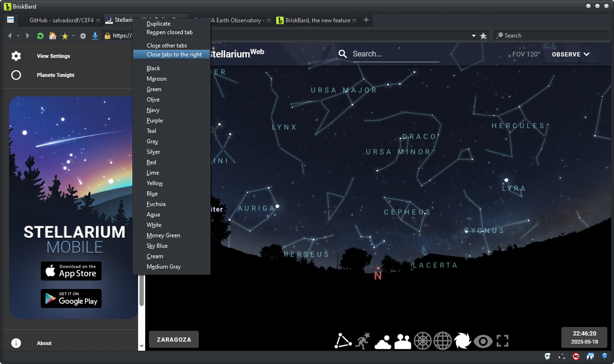Click the three-dots network status icon

(562, 356)
